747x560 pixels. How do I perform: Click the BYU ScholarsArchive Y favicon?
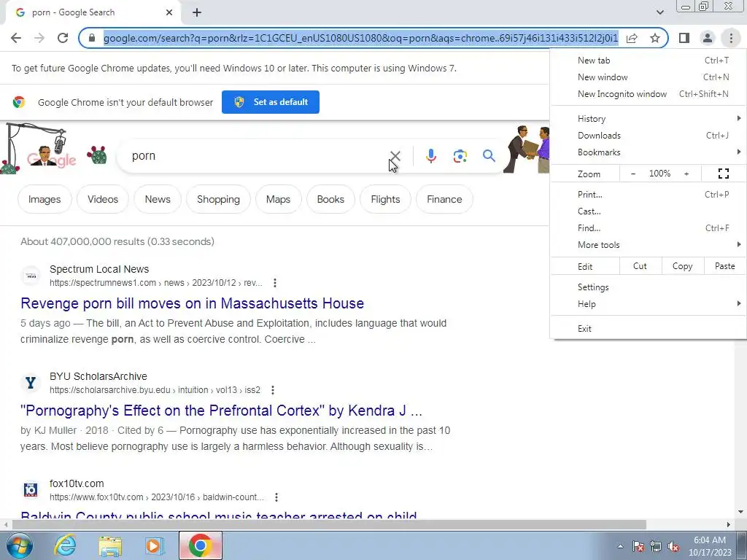click(x=31, y=383)
